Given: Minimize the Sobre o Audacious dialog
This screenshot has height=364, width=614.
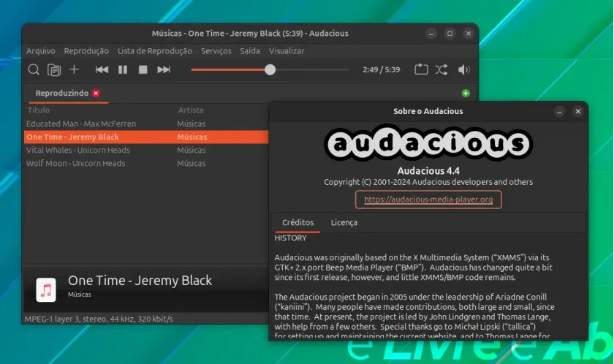Looking at the screenshot, I should (x=560, y=112).
